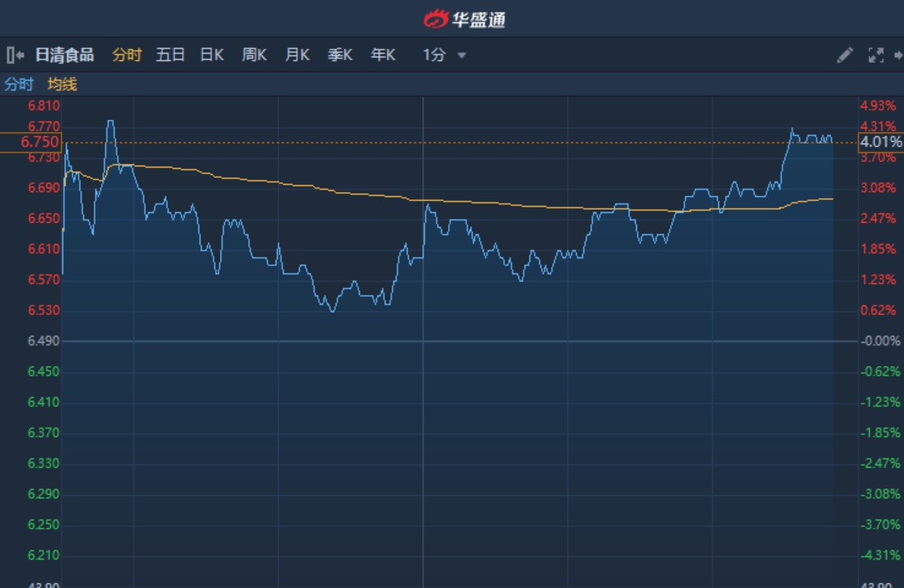
Task: Show the 月K monthly chart
Action: (298, 56)
